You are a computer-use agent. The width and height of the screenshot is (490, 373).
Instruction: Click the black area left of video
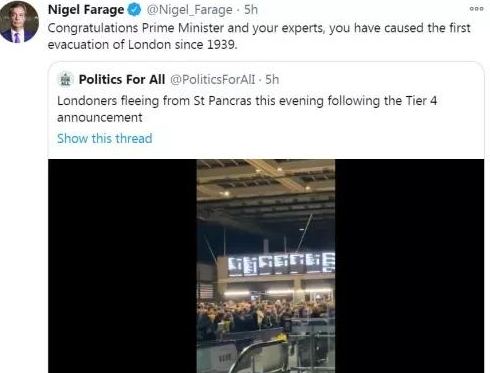click(122, 266)
